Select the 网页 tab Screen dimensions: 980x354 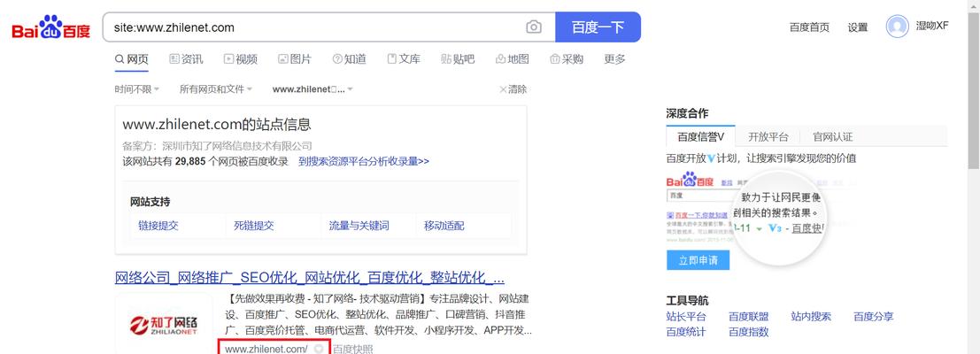[132, 59]
